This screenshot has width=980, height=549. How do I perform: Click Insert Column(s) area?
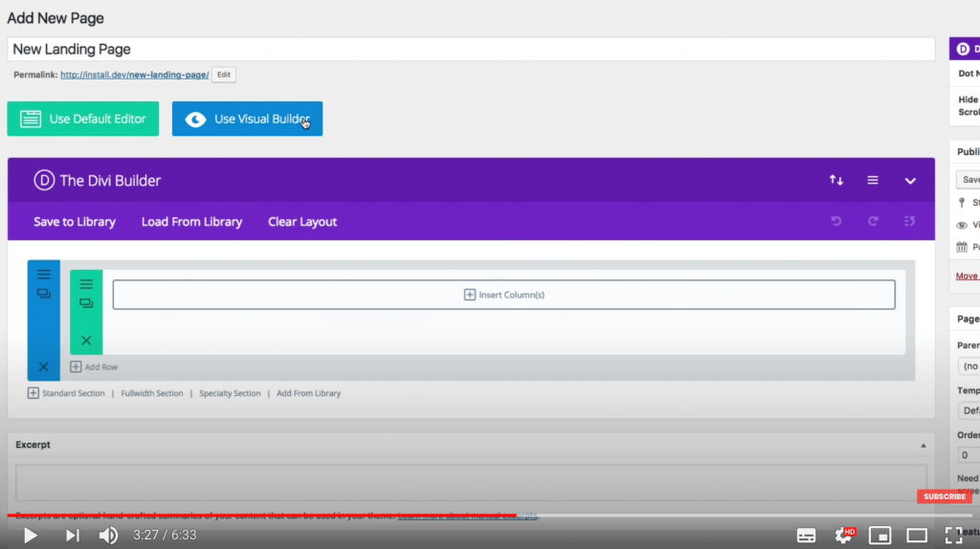click(x=503, y=295)
